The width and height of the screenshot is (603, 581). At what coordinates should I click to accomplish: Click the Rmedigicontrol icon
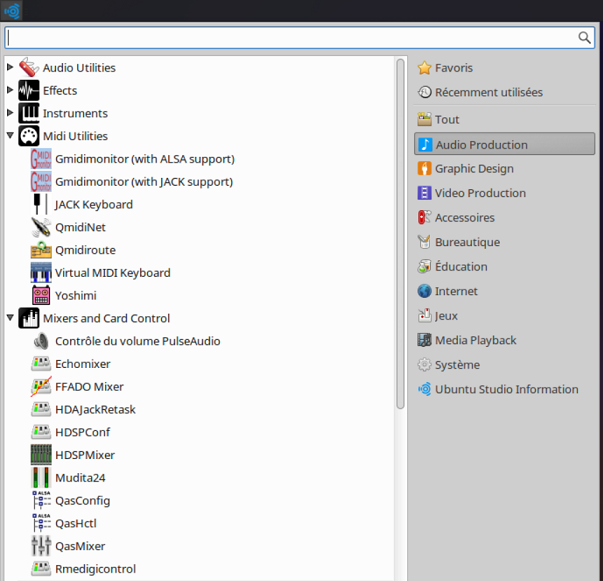(x=41, y=569)
